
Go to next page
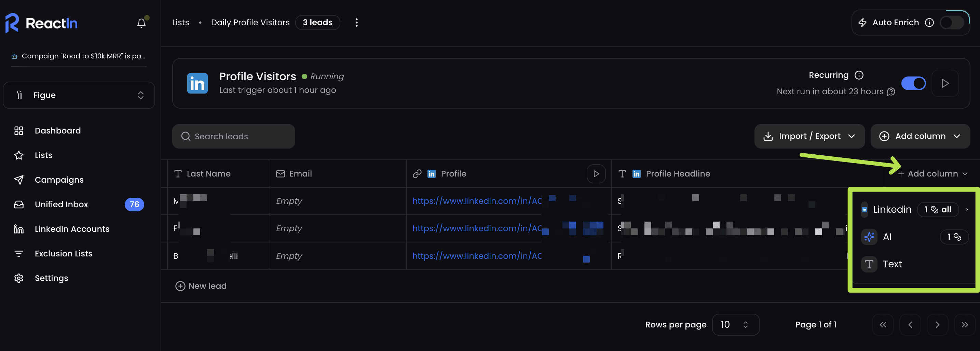point(937,324)
